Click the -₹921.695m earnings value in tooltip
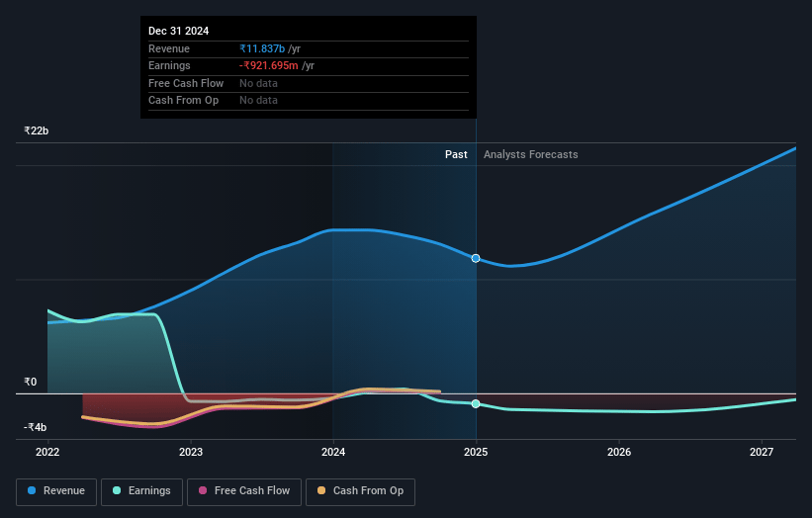The height and width of the screenshot is (518, 812). [269, 65]
